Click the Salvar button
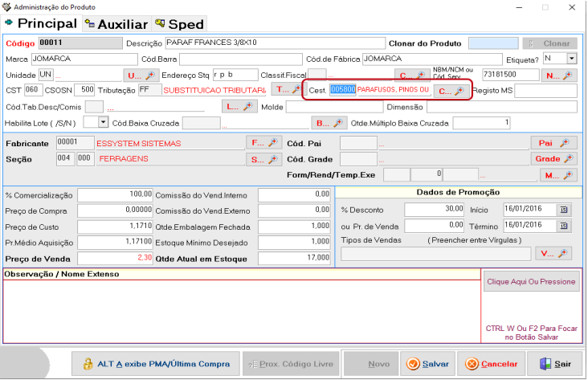The image size is (588, 380). tap(429, 364)
